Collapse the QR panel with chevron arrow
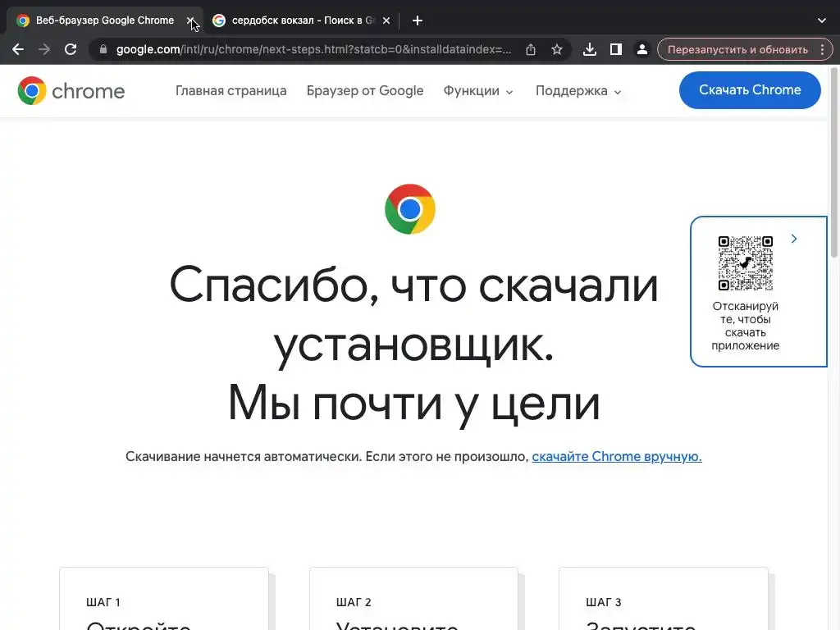Image resolution: width=840 pixels, height=630 pixels. [794, 239]
